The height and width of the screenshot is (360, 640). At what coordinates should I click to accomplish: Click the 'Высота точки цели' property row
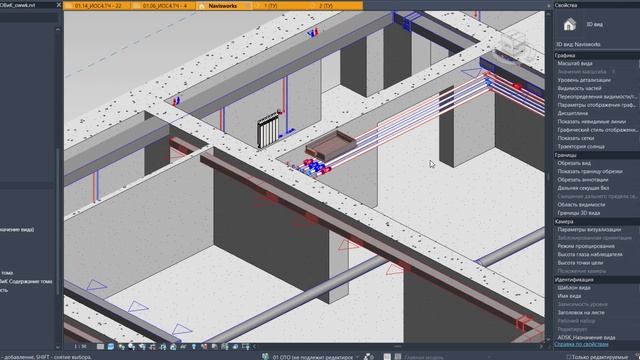[x=597, y=263]
